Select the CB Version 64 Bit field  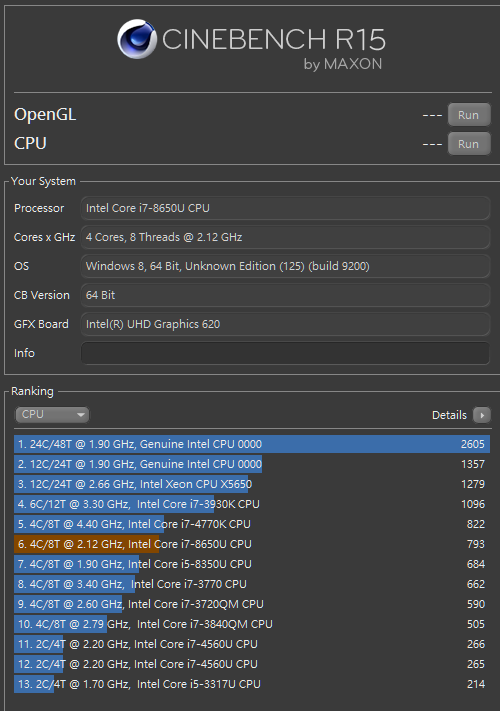[x=285, y=295]
